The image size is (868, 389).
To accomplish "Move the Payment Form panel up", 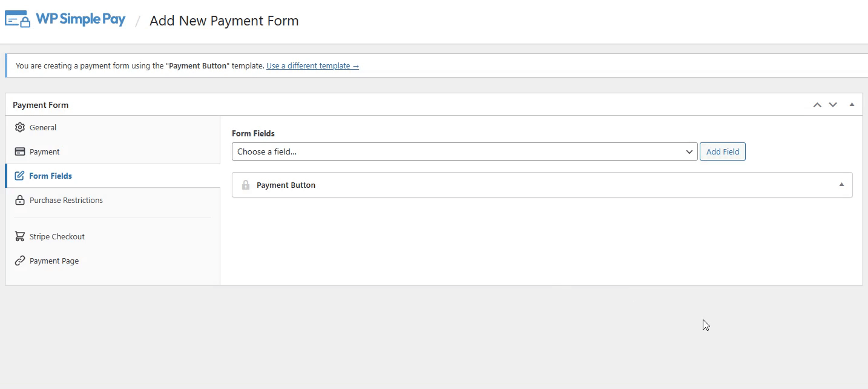I will (x=817, y=105).
